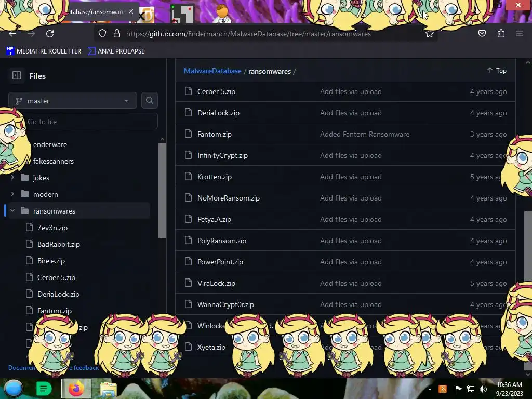Open Fantom.zip in file list
This screenshot has height=399, width=532.
point(215,134)
